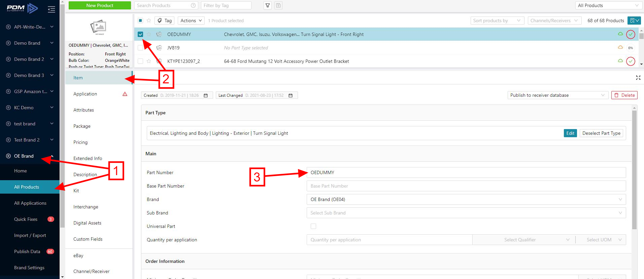Open the Select UOM dropdown
This screenshot has width=644, height=279.
[x=601, y=240]
